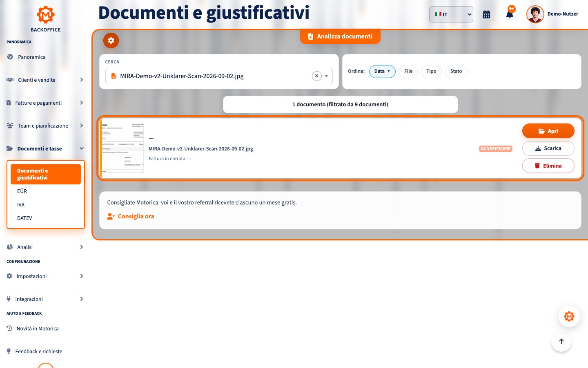The height and width of the screenshot is (368, 588).
Task: Open Novità in Motorica
Action: point(38,328)
